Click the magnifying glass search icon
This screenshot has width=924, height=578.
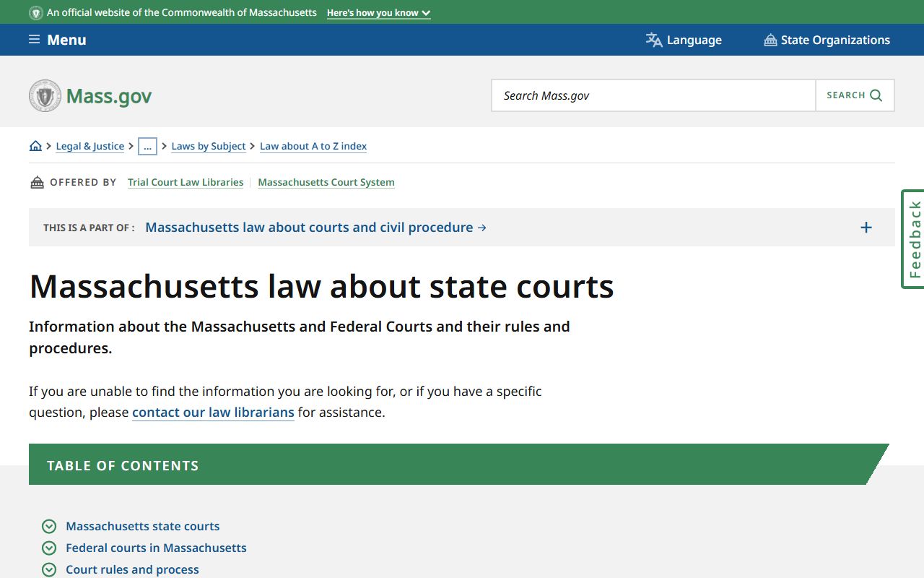[x=876, y=95]
